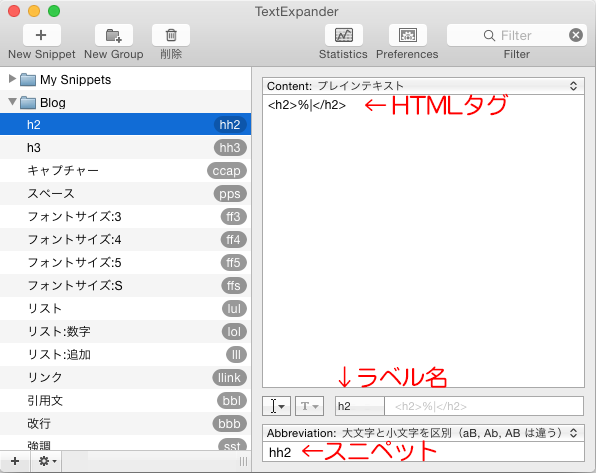This screenshot has height=473, width=596.
Task: Click the bbl abbreviation badge
Action: (x=231, y=400)
